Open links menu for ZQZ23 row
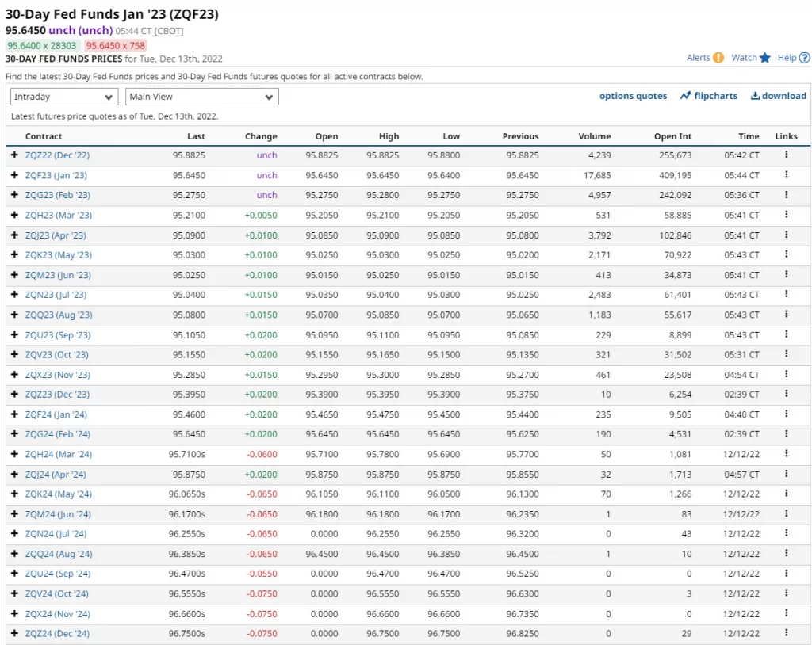 pos(786,394)
